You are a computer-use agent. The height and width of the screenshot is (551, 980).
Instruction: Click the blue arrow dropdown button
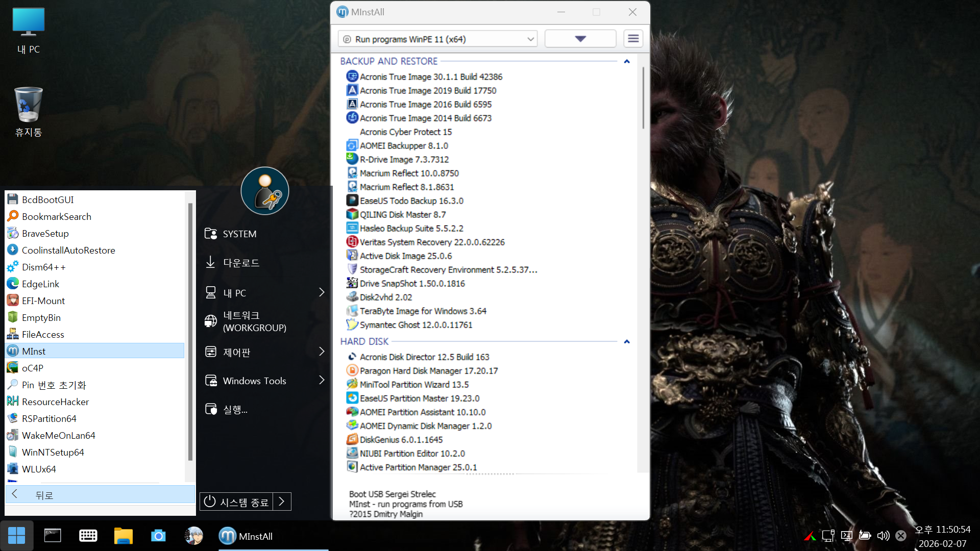580,39
